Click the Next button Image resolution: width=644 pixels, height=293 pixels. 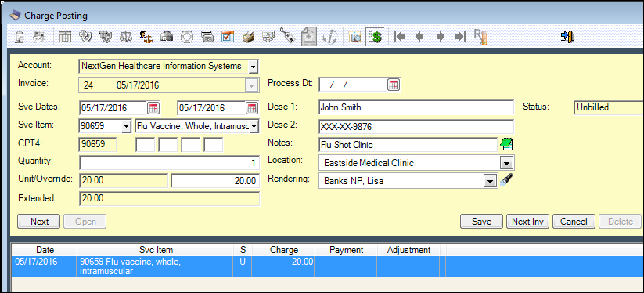coord(39,222)
